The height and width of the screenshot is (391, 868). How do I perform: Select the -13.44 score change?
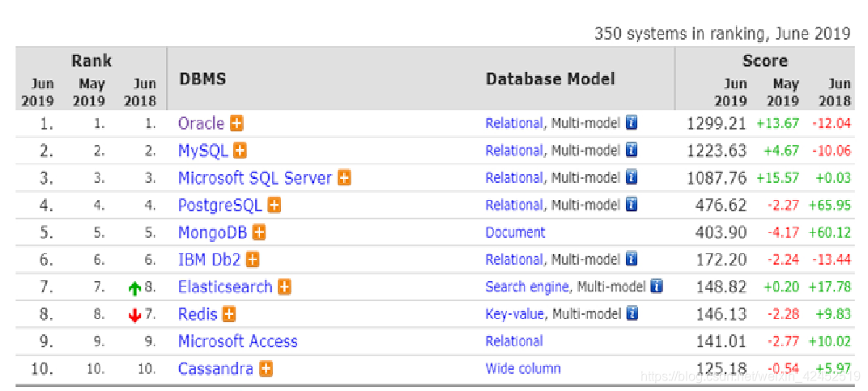(x=832, y=260)
